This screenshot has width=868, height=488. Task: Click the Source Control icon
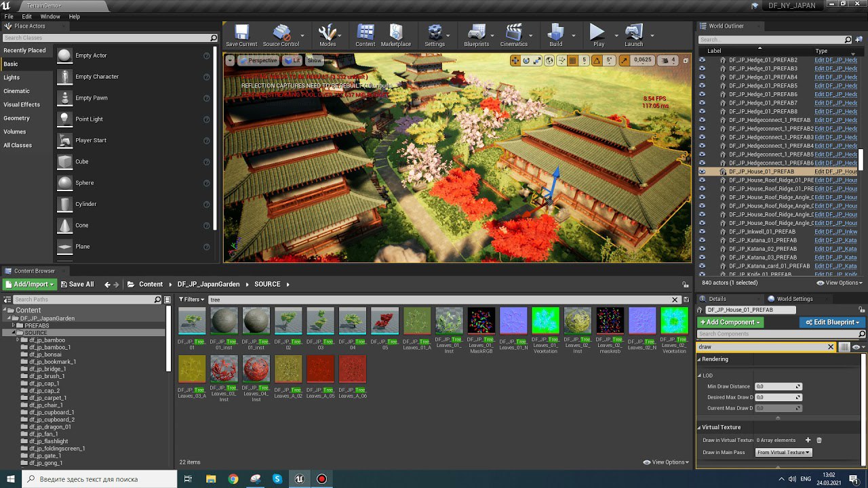(x=281, y=33)
